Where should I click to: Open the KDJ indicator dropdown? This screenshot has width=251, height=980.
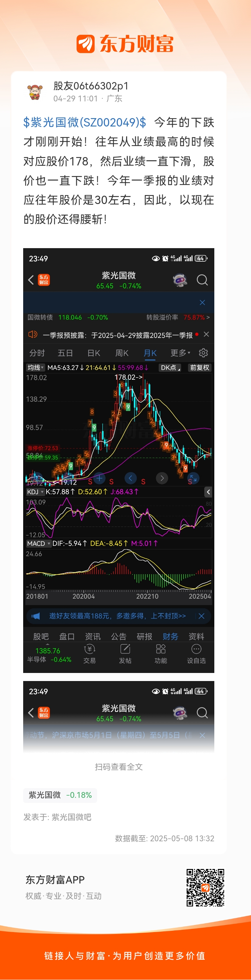click(35, 492)
